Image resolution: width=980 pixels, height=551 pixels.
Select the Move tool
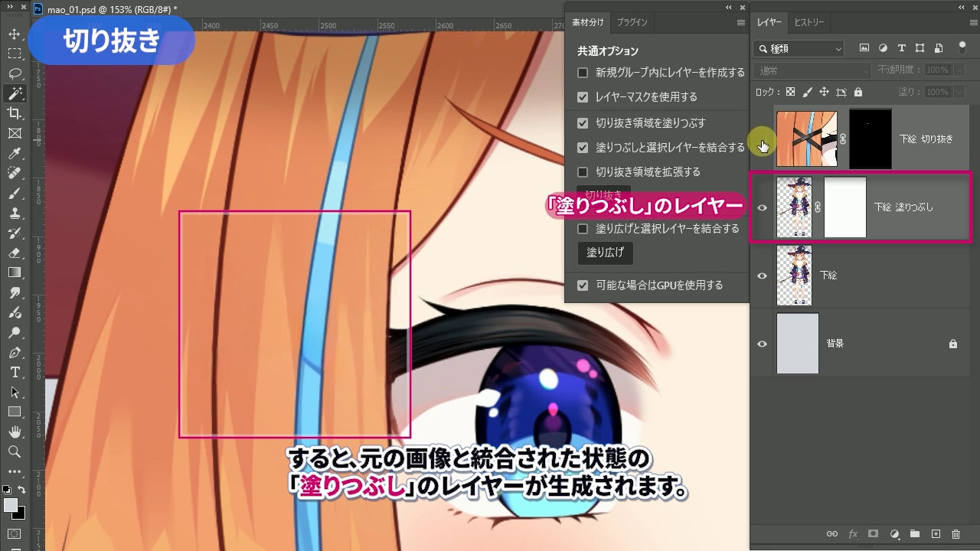15,34
